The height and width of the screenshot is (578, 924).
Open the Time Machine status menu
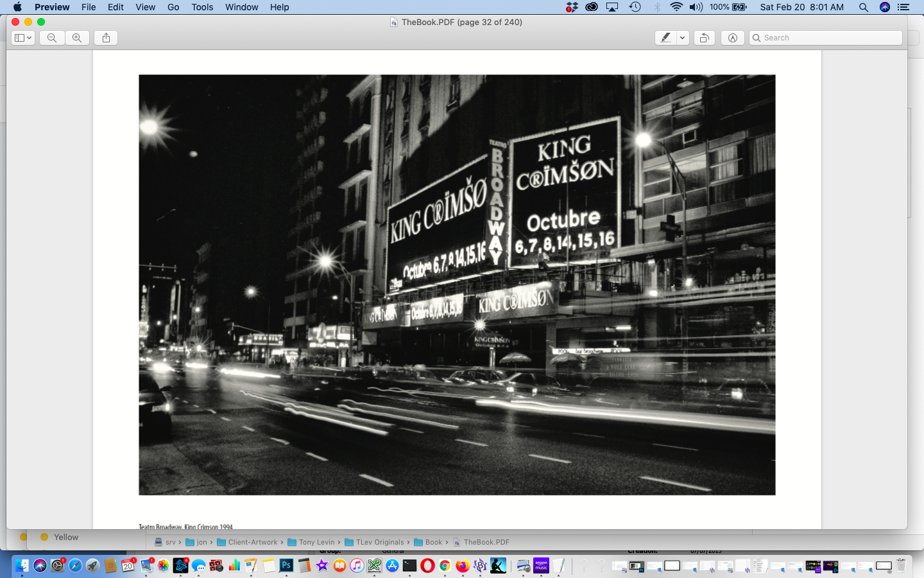(x=635, y=7)
